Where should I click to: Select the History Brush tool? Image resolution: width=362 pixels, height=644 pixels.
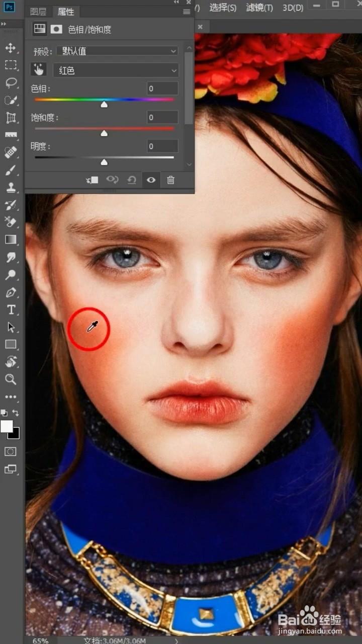click(11, 205)
